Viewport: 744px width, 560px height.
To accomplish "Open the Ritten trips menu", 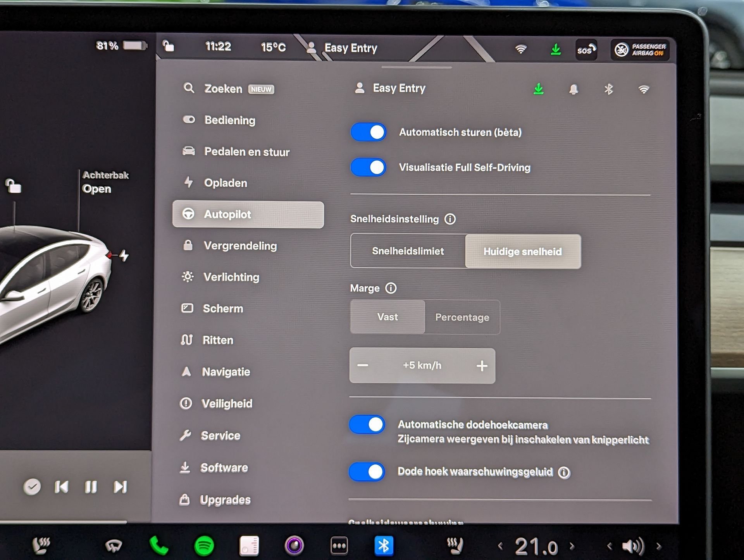I will [207, 340].
